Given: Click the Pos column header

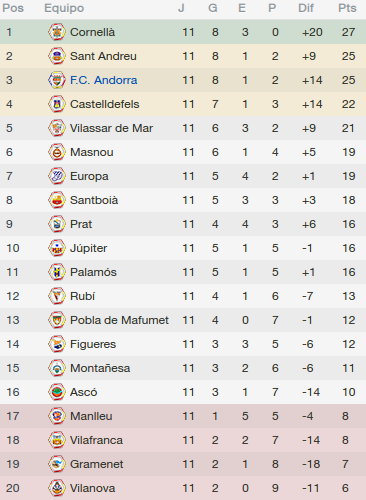Looking at the screenshot, I should 13,8.
